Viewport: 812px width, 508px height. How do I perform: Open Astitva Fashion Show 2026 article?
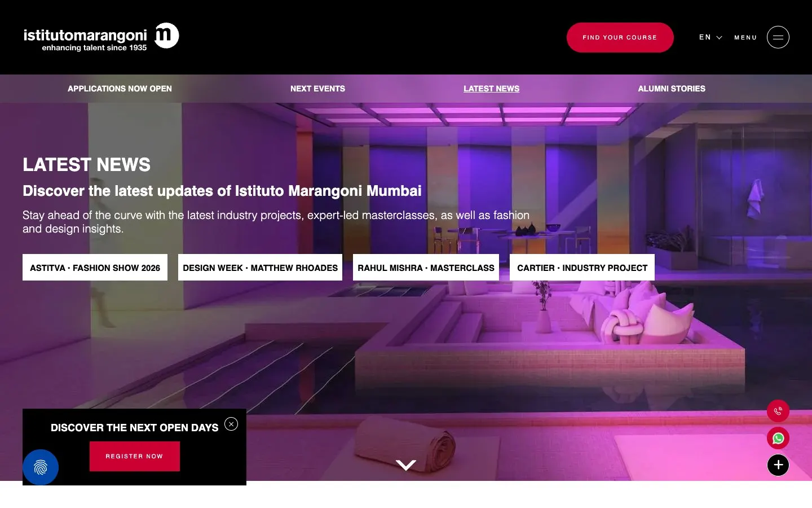point(95,268)
